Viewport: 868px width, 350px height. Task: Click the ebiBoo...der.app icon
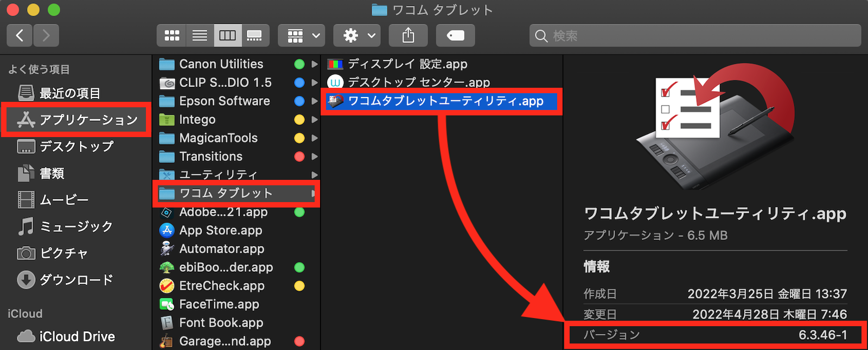(167, 267)
